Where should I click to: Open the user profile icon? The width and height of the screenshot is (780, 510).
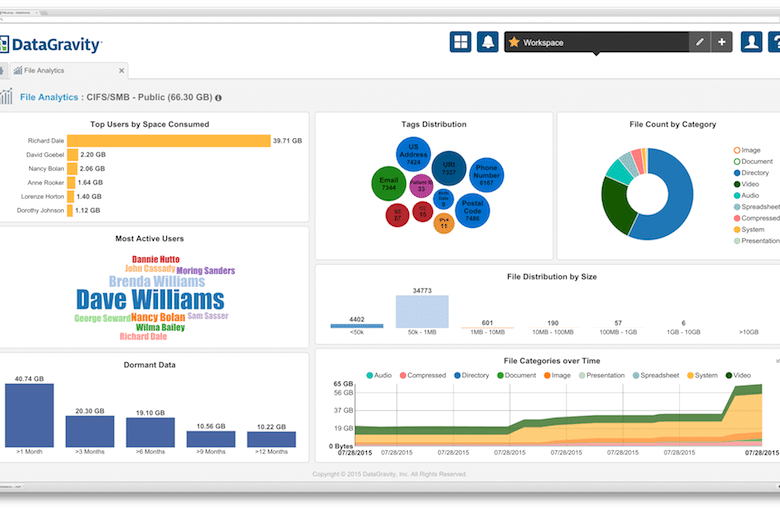(751, 42)
